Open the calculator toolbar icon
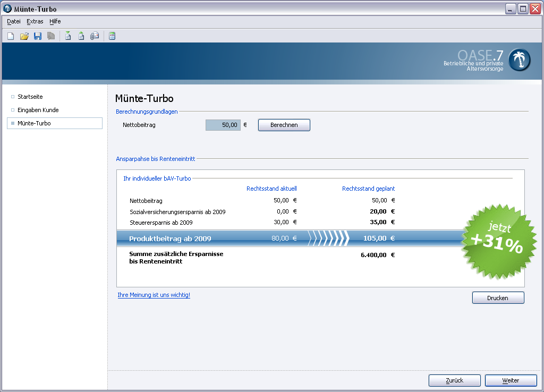The width and height of the screenshot is (544, 392). [x=112, y=36]
